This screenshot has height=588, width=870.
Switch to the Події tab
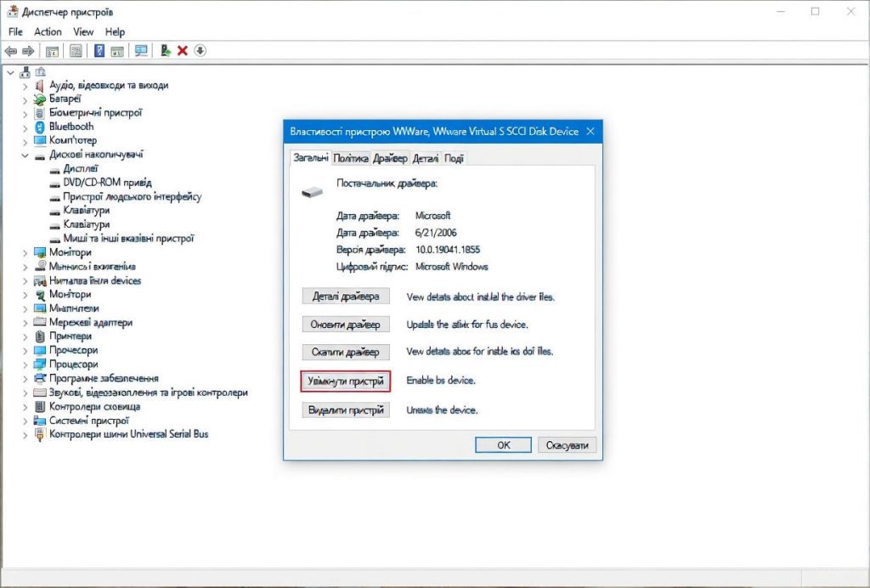pyautogui.click(x=454, y=158)
